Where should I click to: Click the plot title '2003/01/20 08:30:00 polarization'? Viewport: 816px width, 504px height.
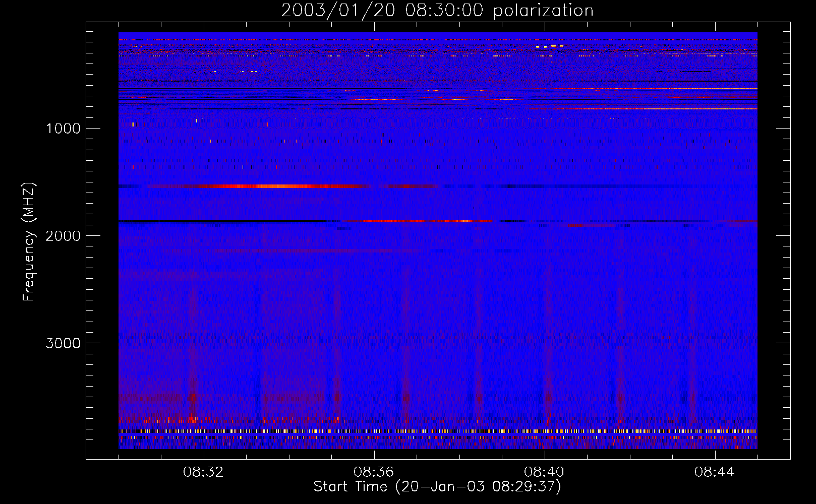[437, 11]
